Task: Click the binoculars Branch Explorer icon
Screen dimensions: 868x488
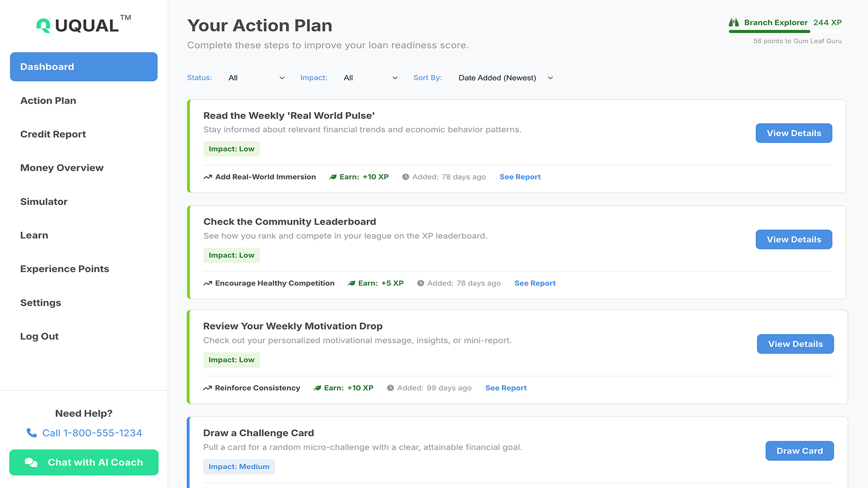Action: coord(734,23)
